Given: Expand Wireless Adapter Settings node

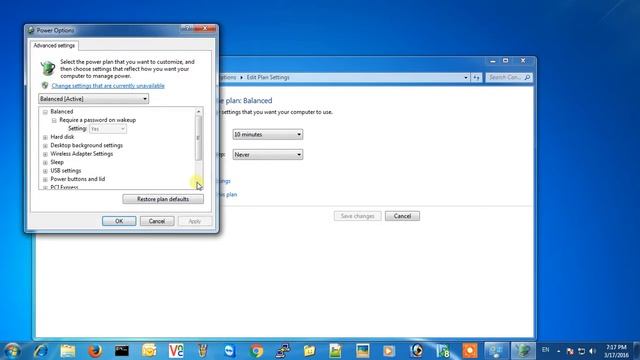Looking at the screenshot, I should pyautogui.click(x=45, y=154).
